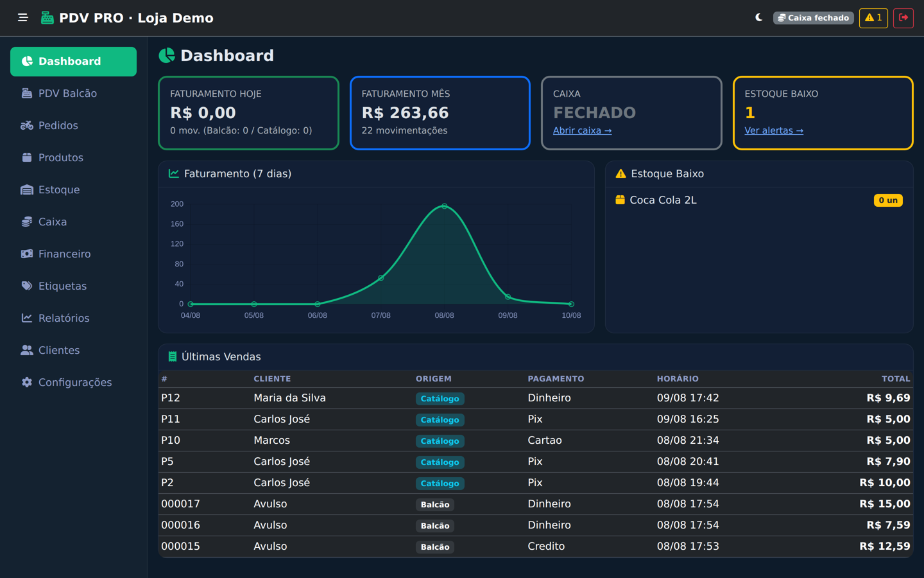Click order P2 number
Viewport: 924px width, 578px height.
coord(167,483)
